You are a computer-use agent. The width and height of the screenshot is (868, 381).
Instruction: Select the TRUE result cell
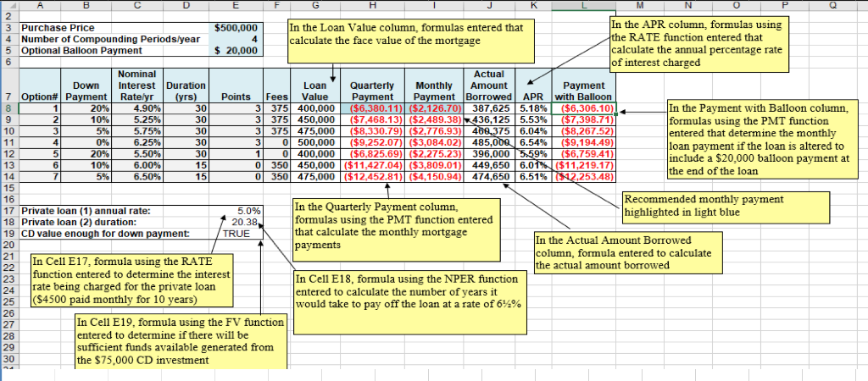(236, 234)
